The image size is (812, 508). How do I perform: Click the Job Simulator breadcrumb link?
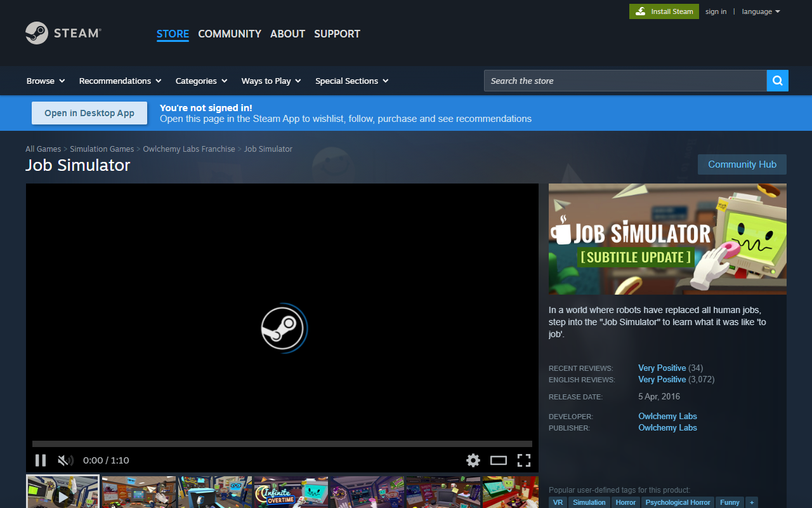[x=268, y=149]
